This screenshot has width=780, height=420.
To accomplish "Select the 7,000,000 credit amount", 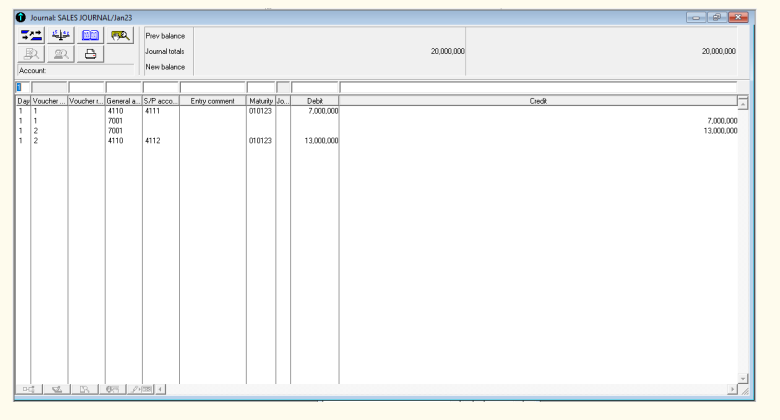I will [722, 121].
